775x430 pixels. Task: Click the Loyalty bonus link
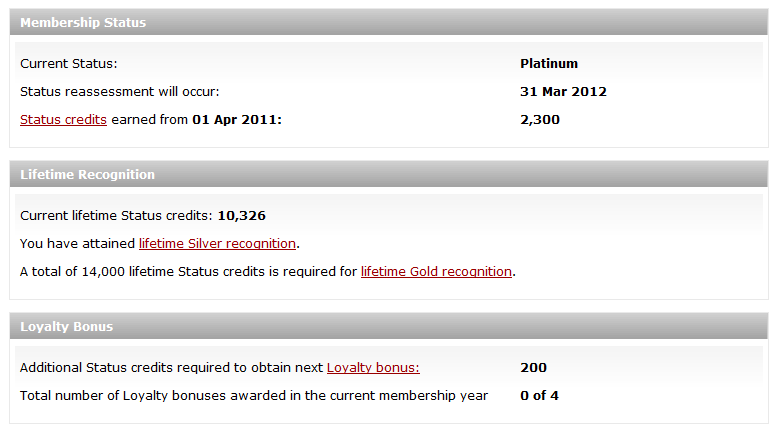click(x=373, y=368)
